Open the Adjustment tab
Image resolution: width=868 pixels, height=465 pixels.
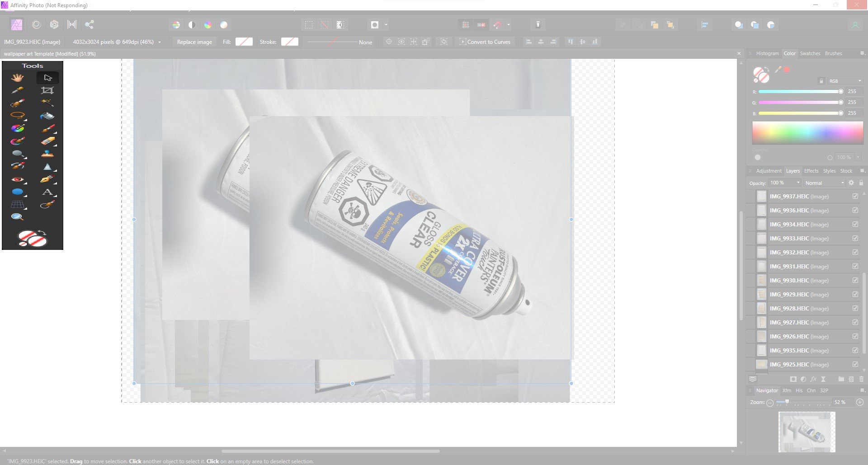(769, 171)
